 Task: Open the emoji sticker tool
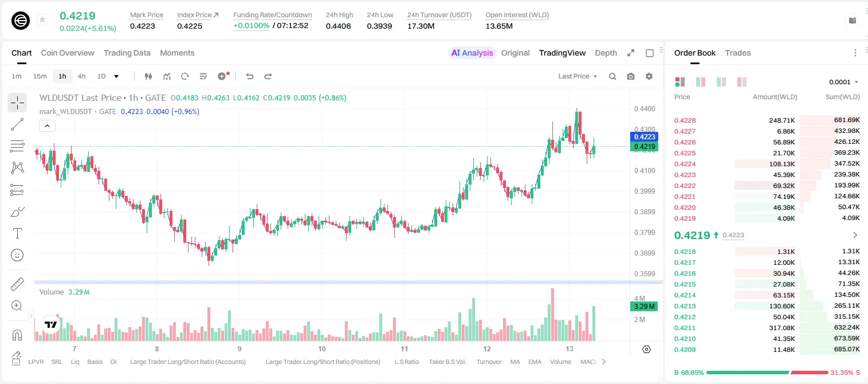tap(17, 255)
